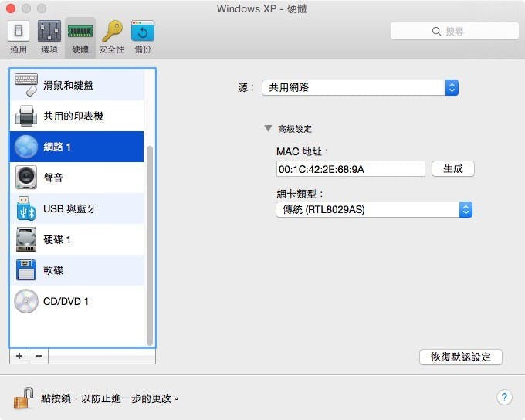Click the magnifier icon in the search field
This screenshot has height=420, width=525.
coord(436,31)
